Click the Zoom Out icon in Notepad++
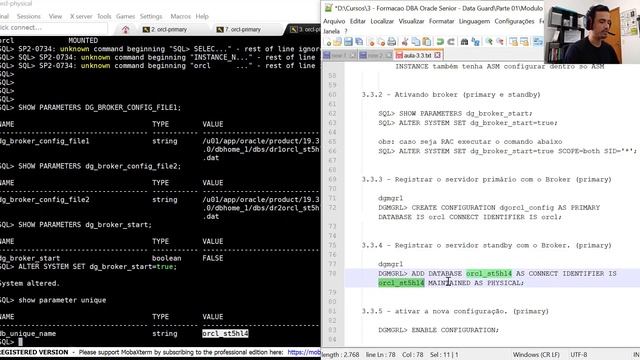 coord(500,42)
